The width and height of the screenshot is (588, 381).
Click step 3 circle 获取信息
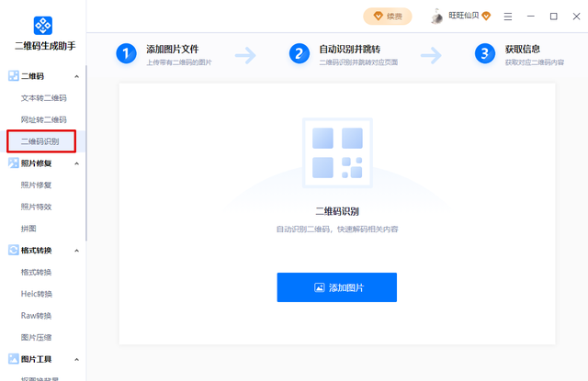(485, 53)
